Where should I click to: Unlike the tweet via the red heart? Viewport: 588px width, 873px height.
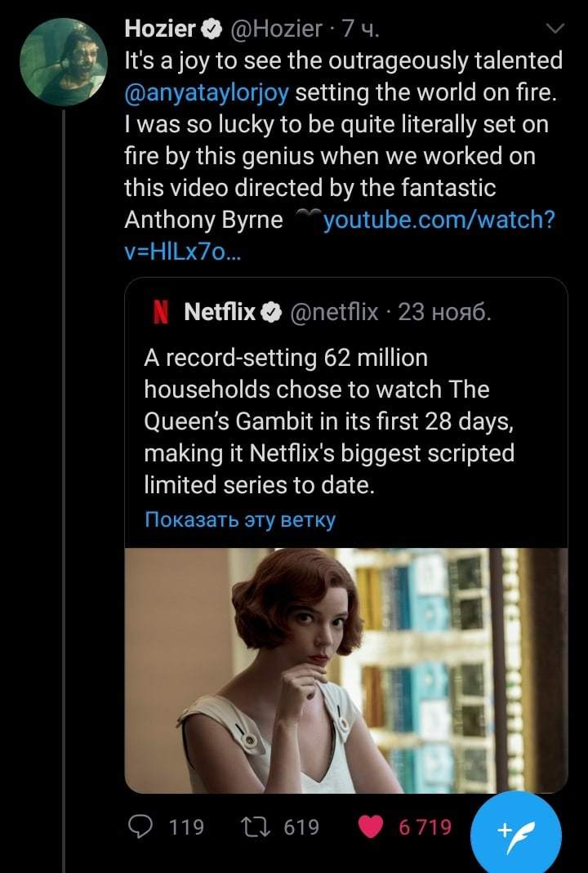click(x=372, y=827)
